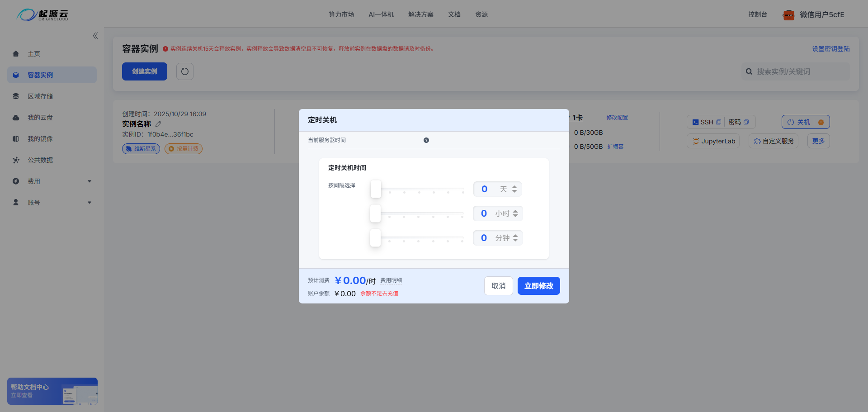This screenshot has width=868, height=412.
Task: Click the cloud icon beside 我的云盘
Action: (16, 118)
